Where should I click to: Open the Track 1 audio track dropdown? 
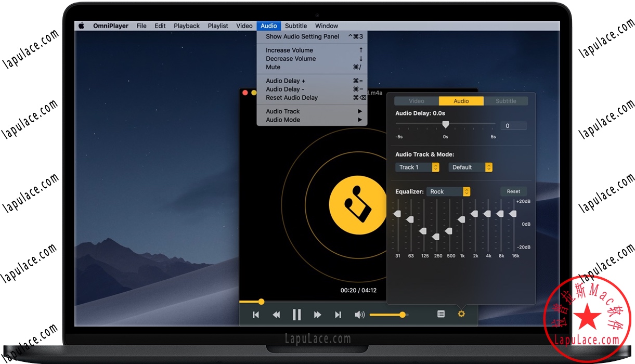tap(417, 167)
